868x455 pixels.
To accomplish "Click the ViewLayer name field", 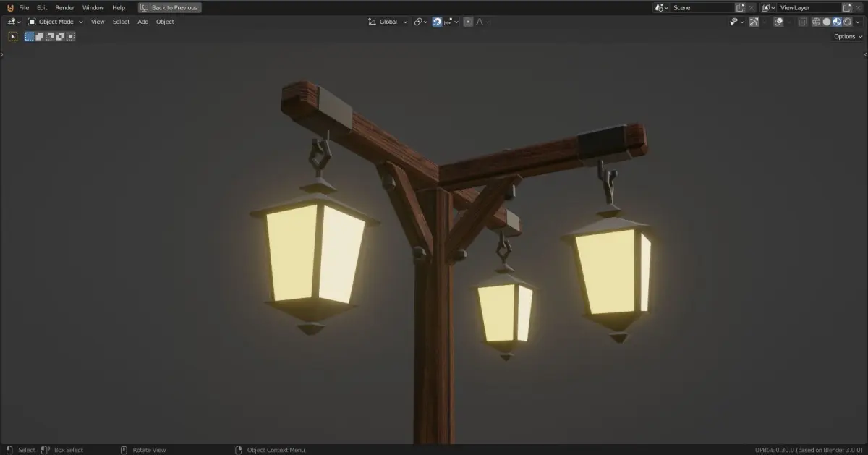I will click(809, 7).
